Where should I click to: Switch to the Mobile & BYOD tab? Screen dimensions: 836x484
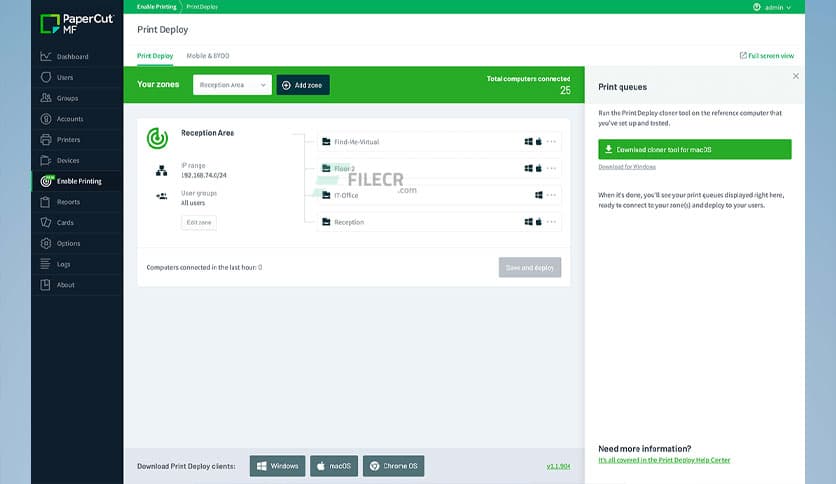pos(208,55)
